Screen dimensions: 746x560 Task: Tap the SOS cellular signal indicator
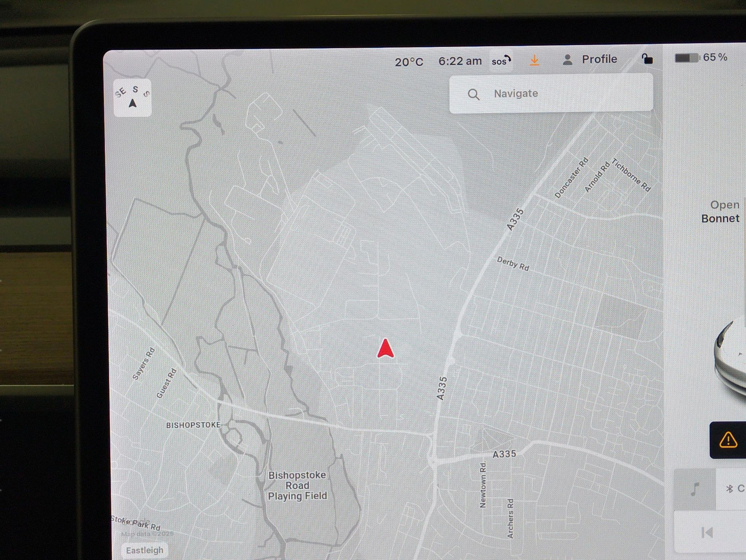click(x=502, y=61)
